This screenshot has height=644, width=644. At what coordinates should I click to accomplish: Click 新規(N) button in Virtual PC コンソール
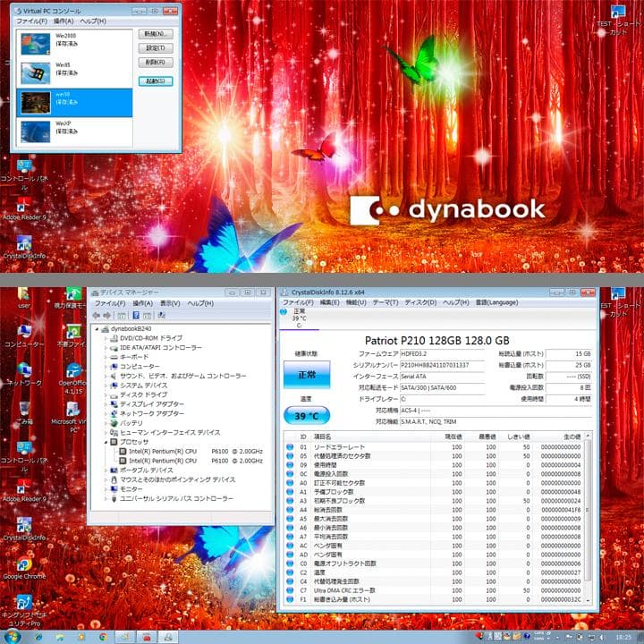(156, 34)
